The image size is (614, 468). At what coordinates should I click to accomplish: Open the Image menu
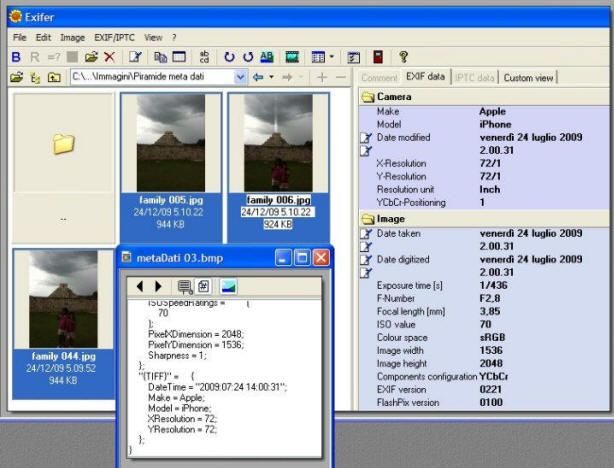pyautogui.click(x=72, y=37)
